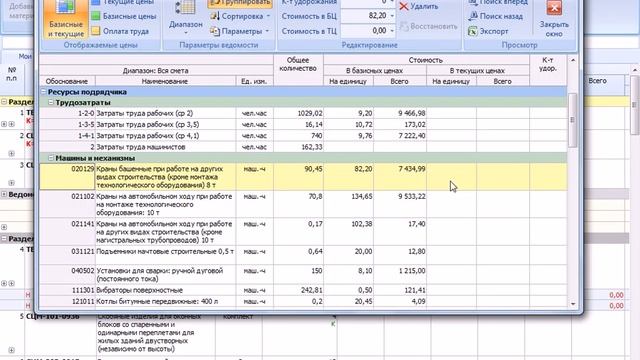Image resolution: width=640 pixels, height=360 pixels.
Task: Collapse the 'Ресурсы подрядчика' group
Action: click(43, 92)
